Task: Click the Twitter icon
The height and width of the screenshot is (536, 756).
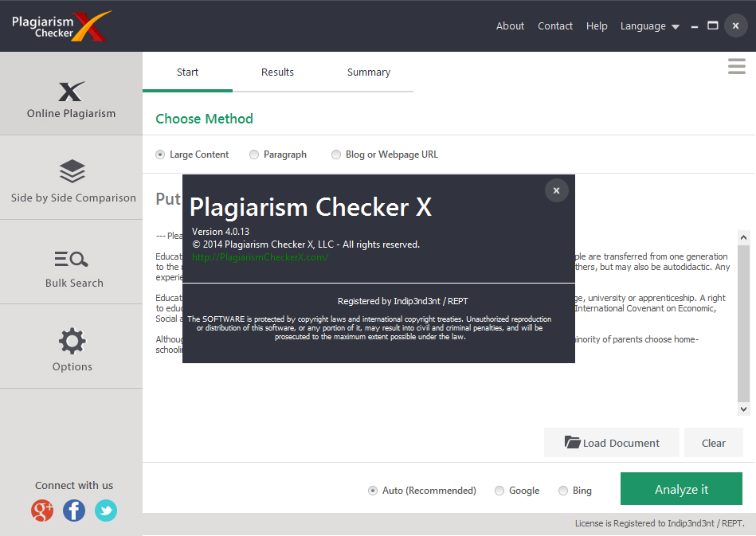Action: 106,511
